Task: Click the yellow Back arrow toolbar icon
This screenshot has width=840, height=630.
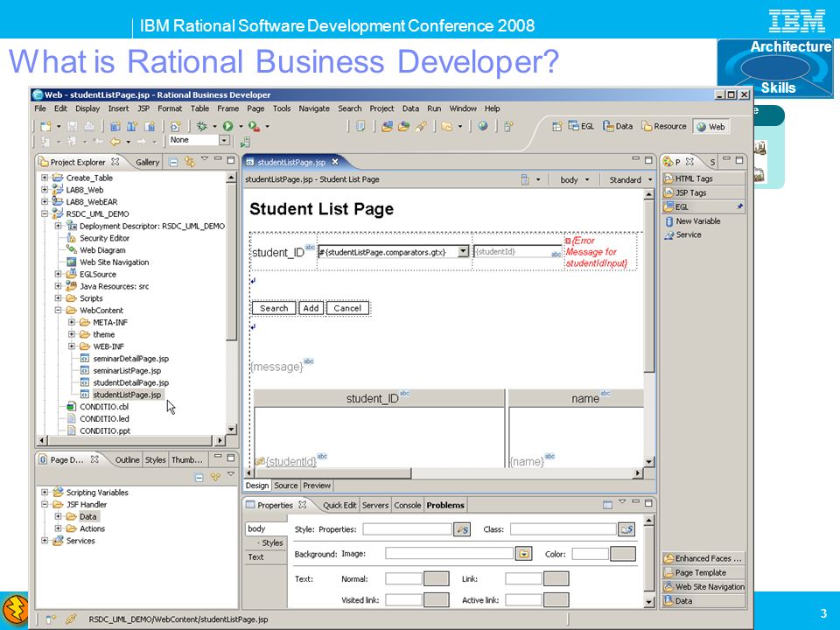Action: click(x=115, y=142)
